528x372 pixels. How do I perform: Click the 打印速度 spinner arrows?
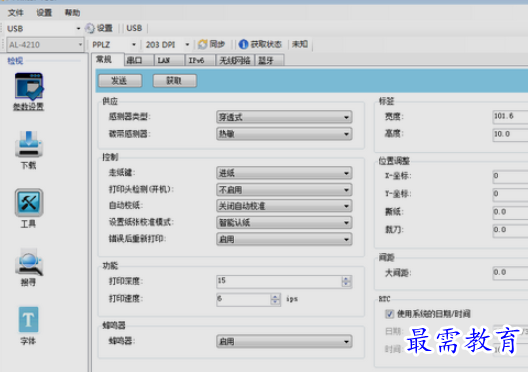coord(275,299)
